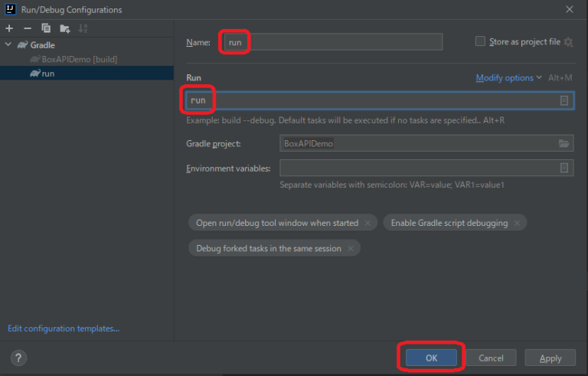Click the expand icon in the Run tasks field
Screen dimensions: 588x376
pos(563,100)
